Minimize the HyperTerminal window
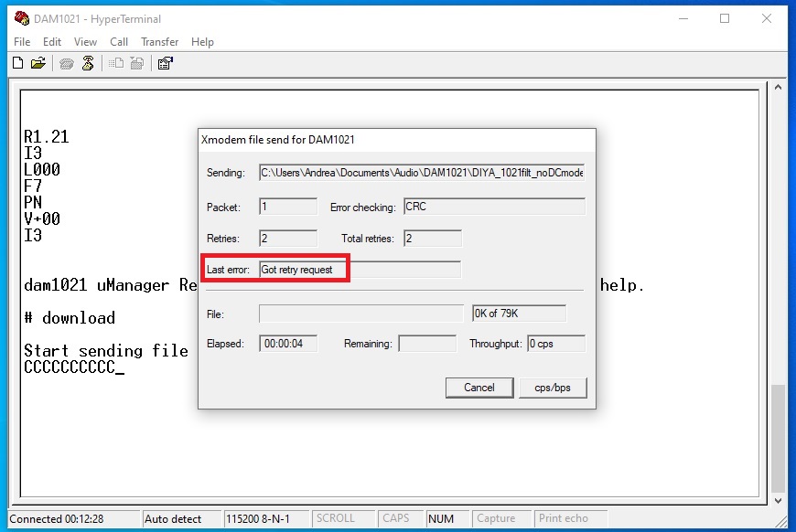The height and width of the screenshot is (532, 796). pyautogui.click(x=683, y=19)
